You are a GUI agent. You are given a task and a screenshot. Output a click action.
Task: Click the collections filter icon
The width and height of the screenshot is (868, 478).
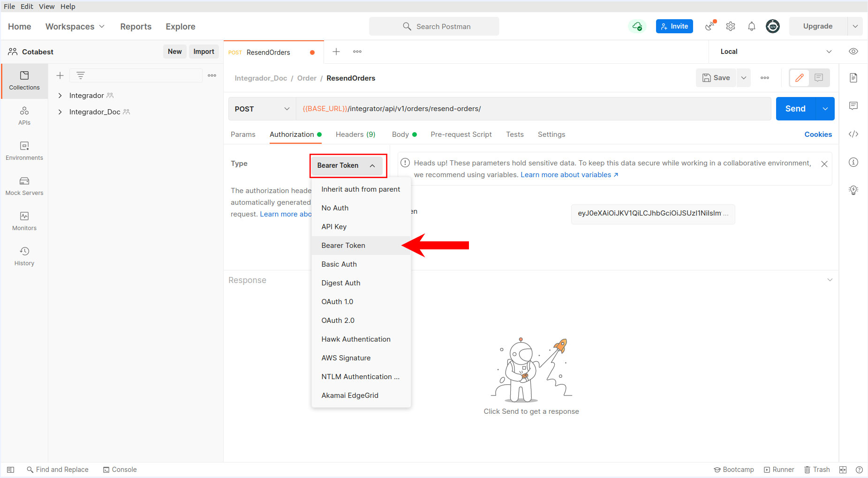pyautogui.click(x=81, y=75)
